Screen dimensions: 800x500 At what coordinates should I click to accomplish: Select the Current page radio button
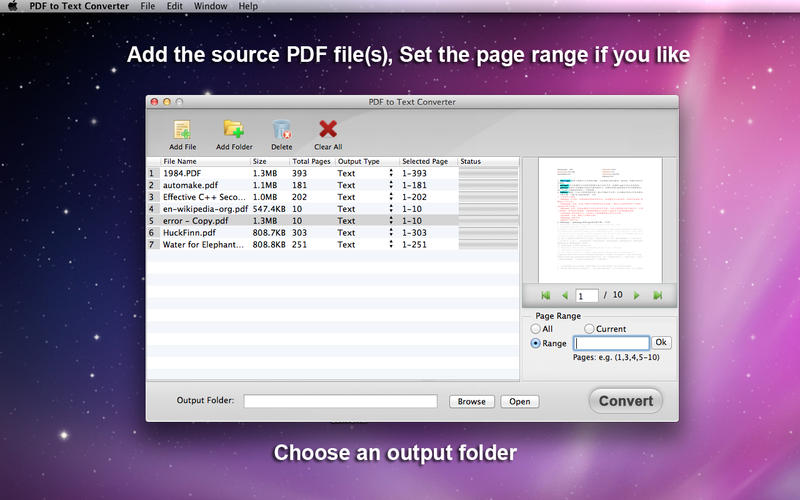click(x=589, y=329)
